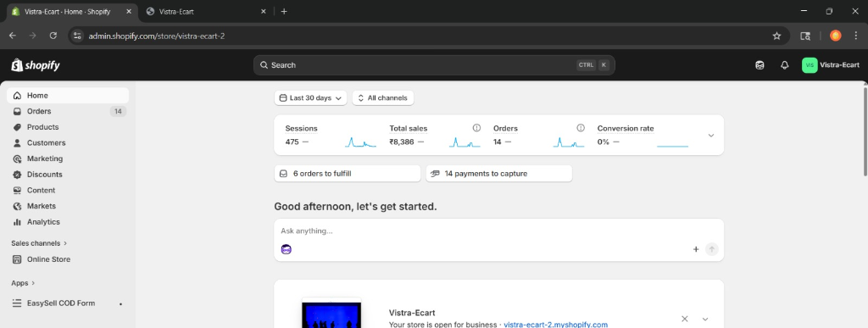868x328 pixels.
Task: Click the plus icon in the Ask anything box
Action: tap(696, 249)
